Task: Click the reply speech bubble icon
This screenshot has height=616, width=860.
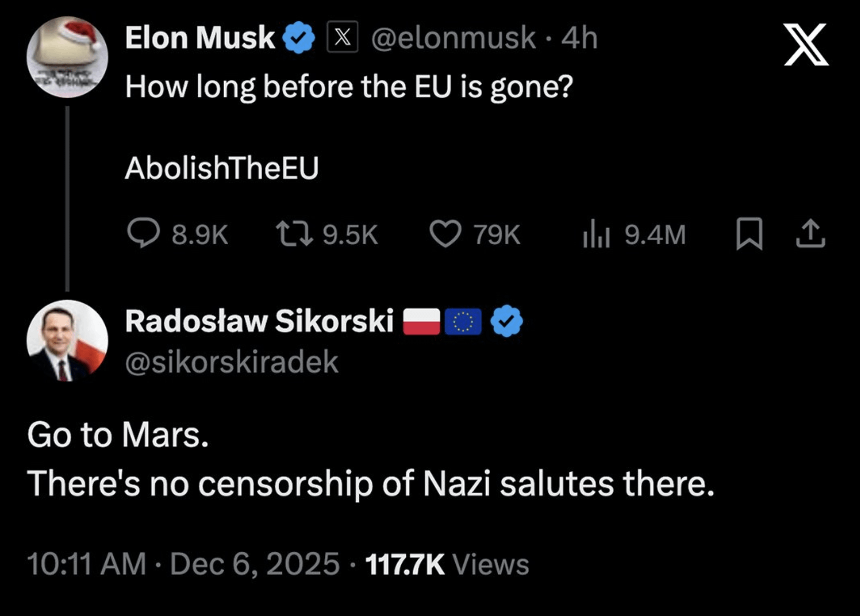Action: [x=143, y=234]
